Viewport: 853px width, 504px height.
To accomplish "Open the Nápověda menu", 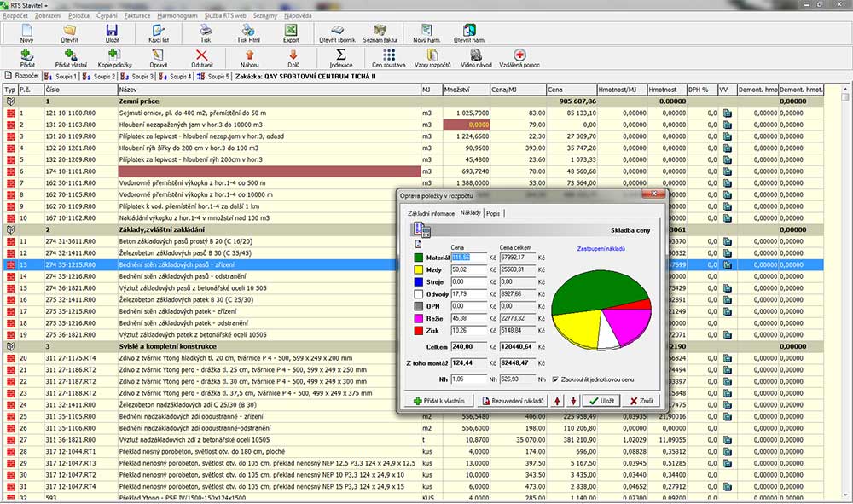I will coord(298,15).
